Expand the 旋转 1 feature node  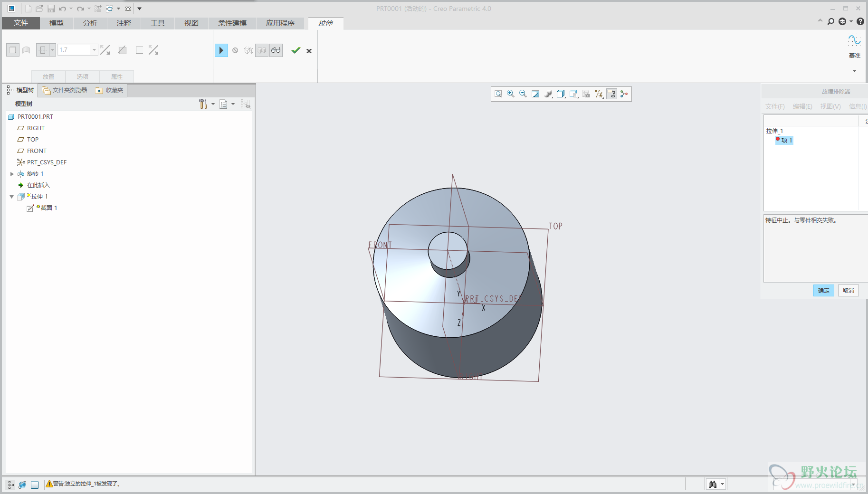(x=12, y=174)
